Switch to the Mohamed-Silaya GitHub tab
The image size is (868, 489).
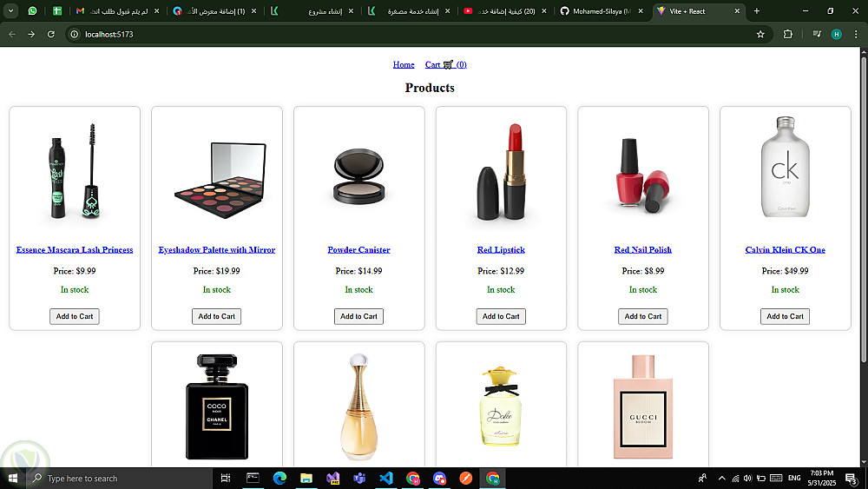click(602, 11)
